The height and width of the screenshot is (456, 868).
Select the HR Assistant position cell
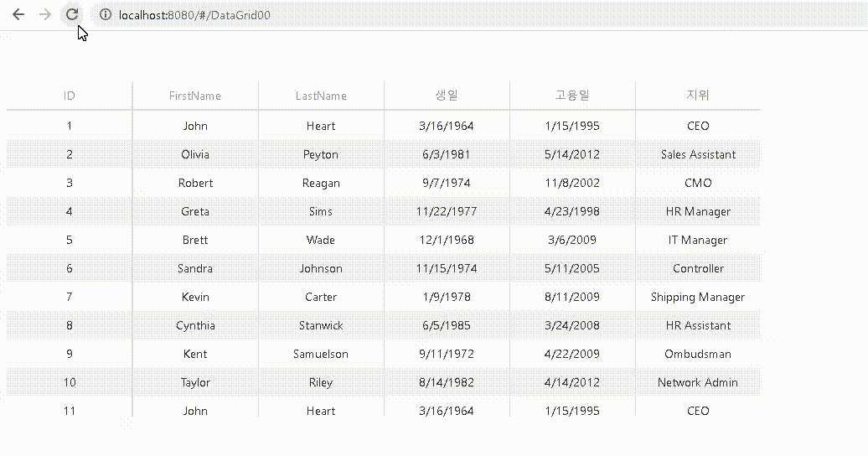pos(698,326)
